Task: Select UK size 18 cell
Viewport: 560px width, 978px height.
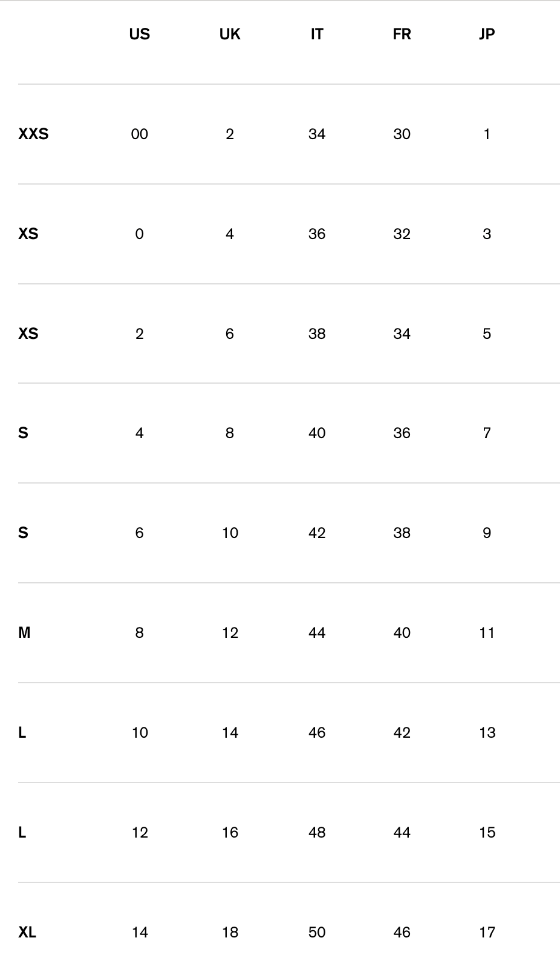Action: click(x=230, y=933)
